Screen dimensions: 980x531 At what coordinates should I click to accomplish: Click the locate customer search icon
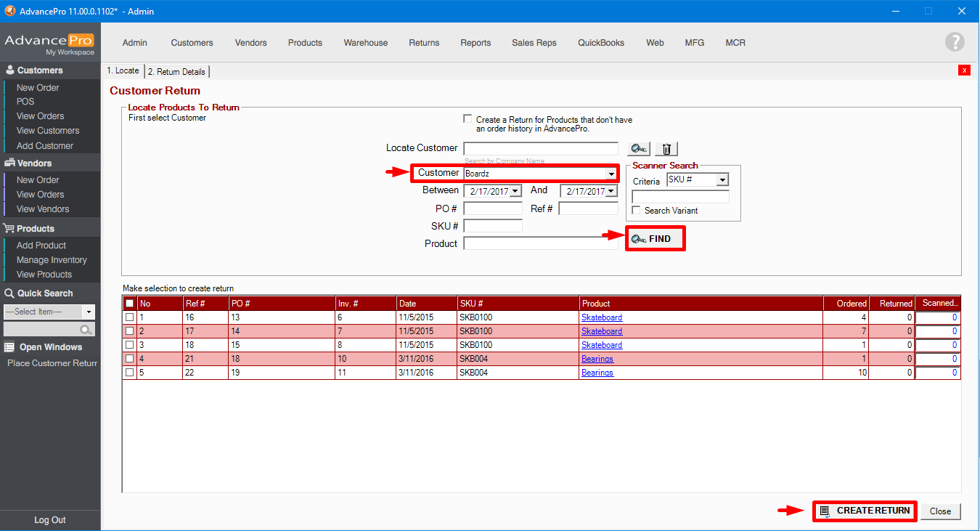pos(639,149)
